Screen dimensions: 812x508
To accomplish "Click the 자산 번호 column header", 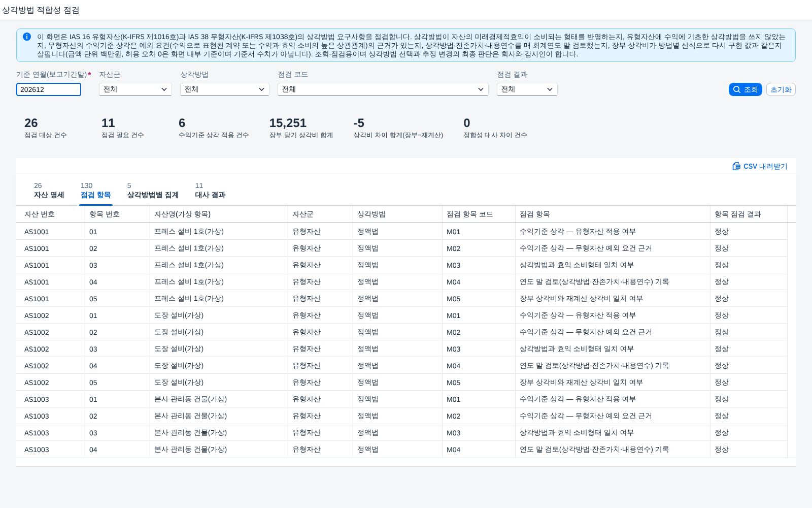I will click(51, 214).
